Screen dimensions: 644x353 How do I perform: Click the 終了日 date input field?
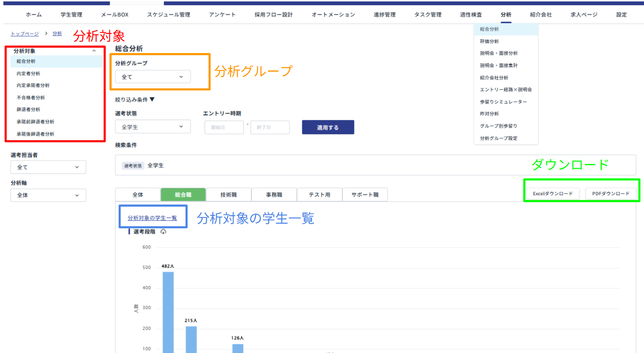tap(270, 128)
